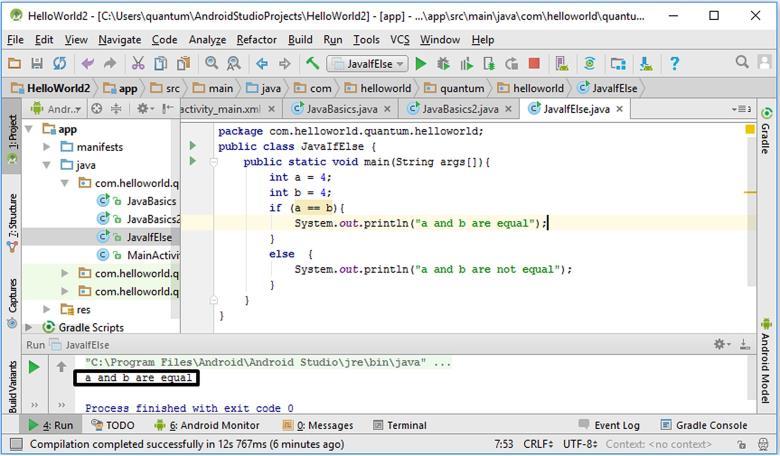Screen dimensions: 780x456
Task: Open the 6: Android Monitor window
Action: (207, 425)
